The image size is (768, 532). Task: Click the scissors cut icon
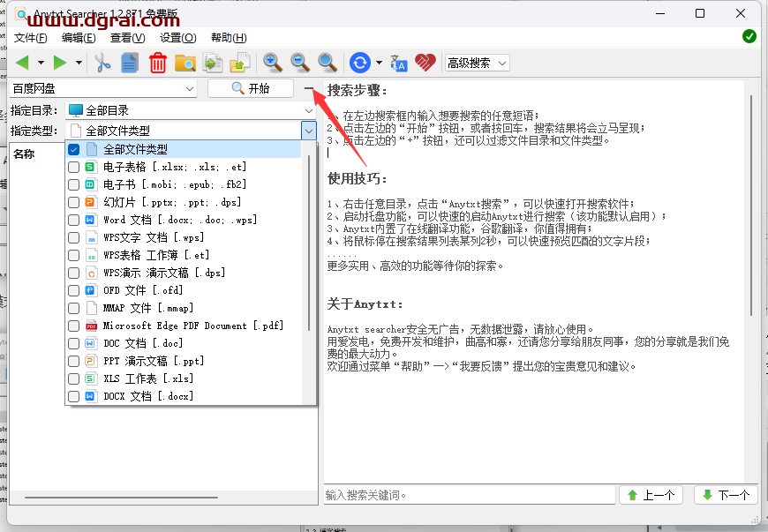coord(102,63)
